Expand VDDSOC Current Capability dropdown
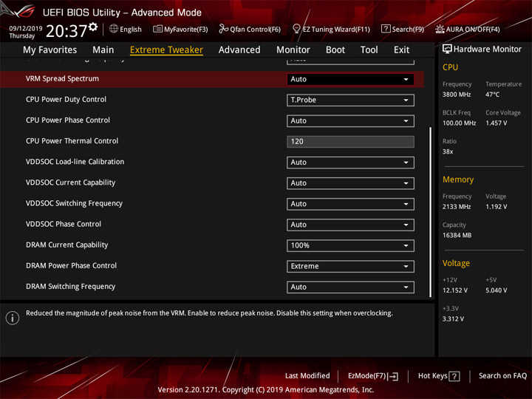The height and width of the screenshot is (399, 532). [350, 183]
